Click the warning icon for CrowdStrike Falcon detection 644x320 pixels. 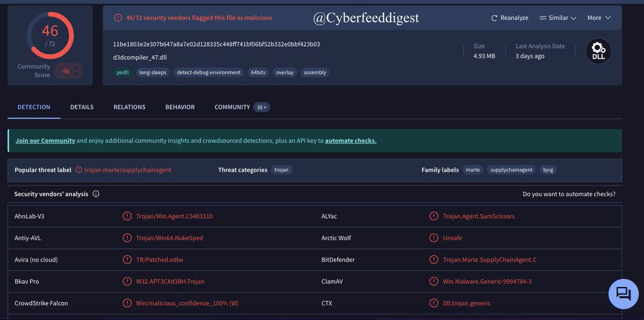coord(127,303)
